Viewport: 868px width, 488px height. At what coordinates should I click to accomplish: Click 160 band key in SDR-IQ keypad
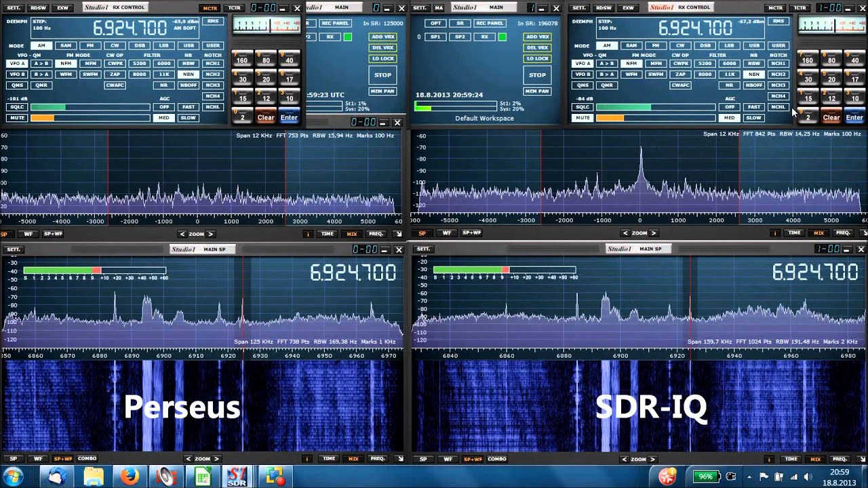pos(807,60)
